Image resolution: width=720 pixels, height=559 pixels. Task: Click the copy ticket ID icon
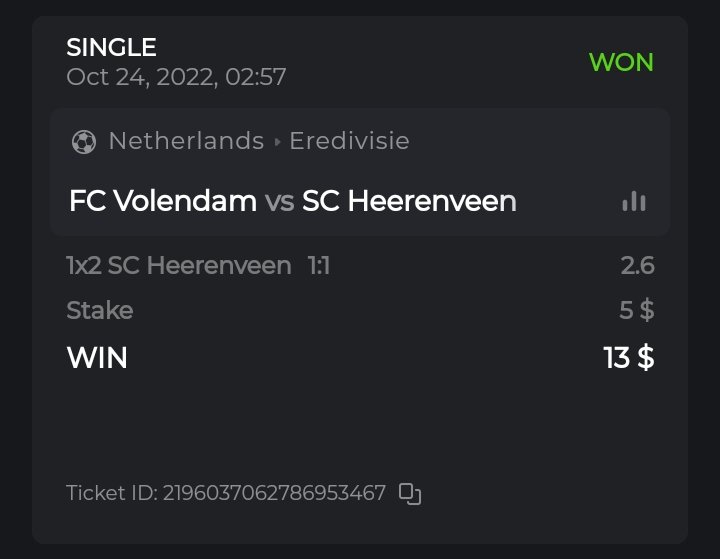point(410,493)
